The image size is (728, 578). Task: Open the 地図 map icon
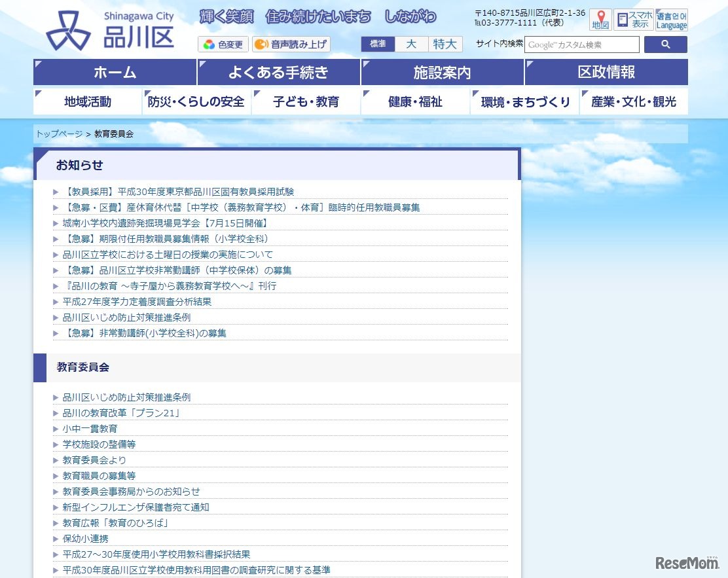(600, 18)
